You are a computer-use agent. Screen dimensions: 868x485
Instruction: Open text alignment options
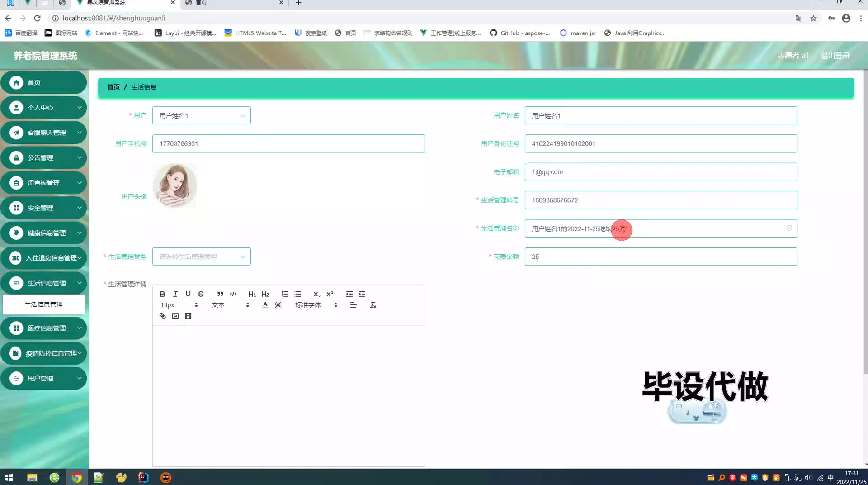(x=354, y=305)
